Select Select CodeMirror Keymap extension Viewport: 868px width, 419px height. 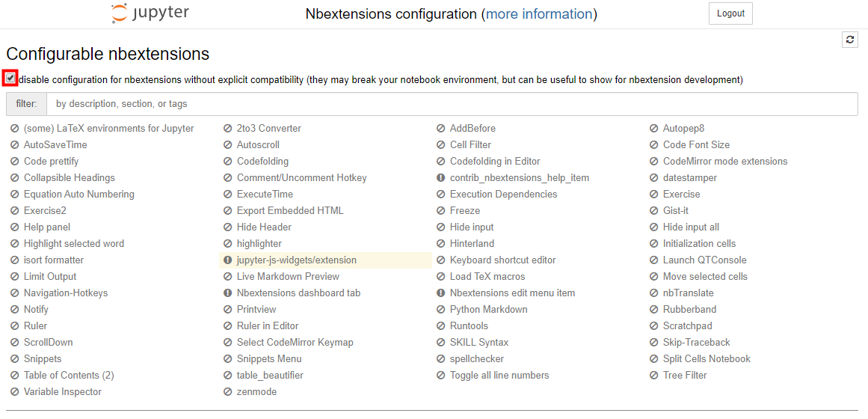(x=295, y=343)
